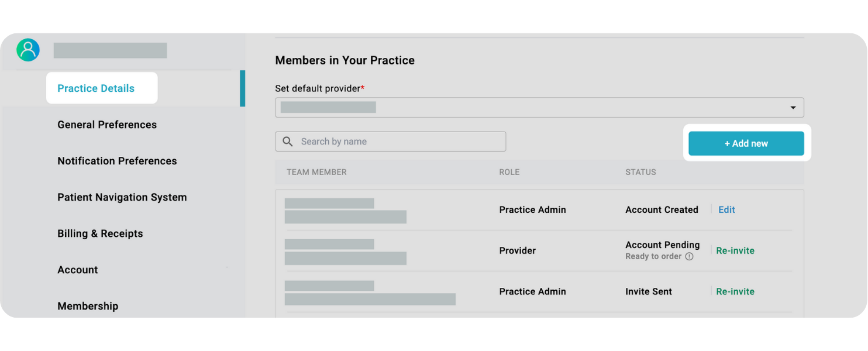The image size is (868, 351).
Task: Click Edit for the Account Created member
Action: (x=726, y=210)
